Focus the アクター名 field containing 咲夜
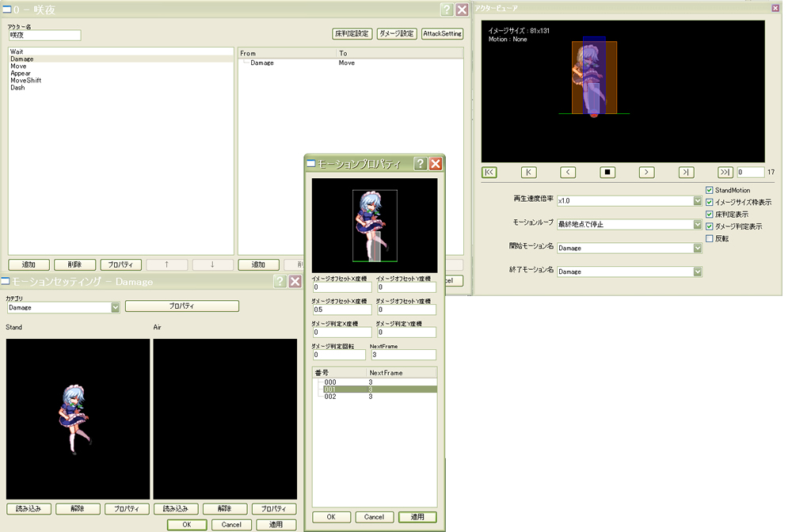 coord(45,36)
